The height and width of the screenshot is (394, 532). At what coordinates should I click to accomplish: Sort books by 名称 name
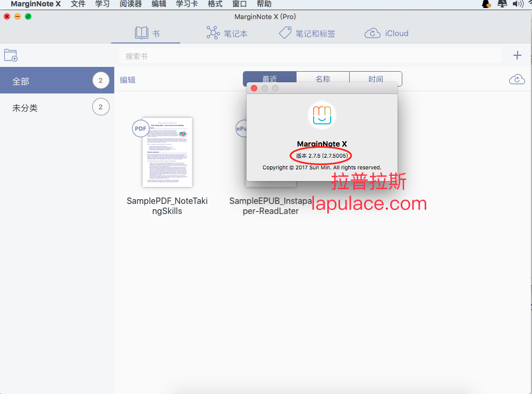point(323,76)
